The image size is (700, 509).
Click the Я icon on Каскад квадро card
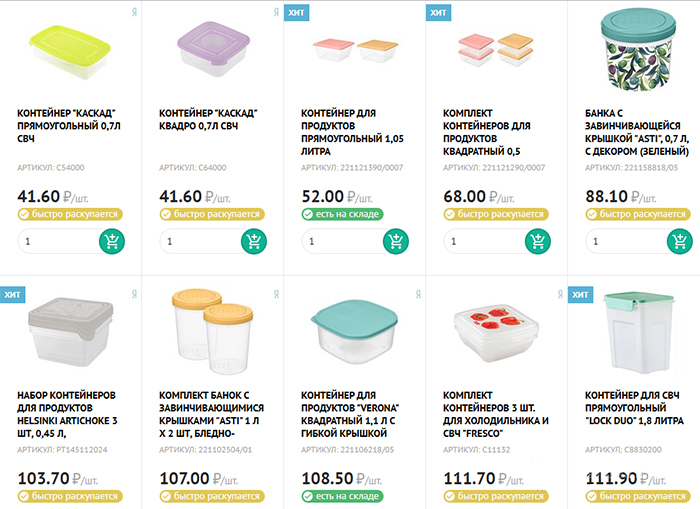coord(275,12)
